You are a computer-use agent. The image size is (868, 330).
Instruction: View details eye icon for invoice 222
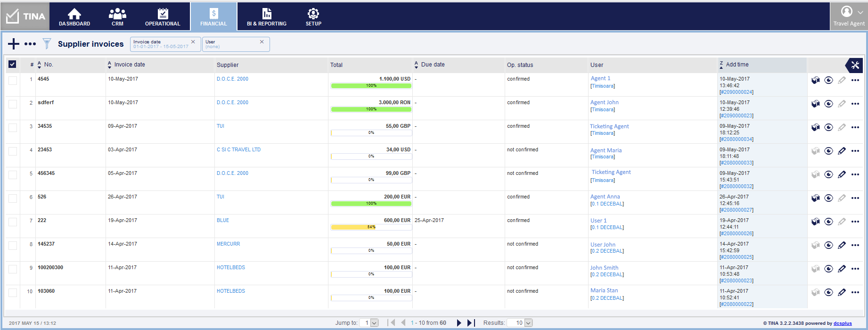(828, 222)
